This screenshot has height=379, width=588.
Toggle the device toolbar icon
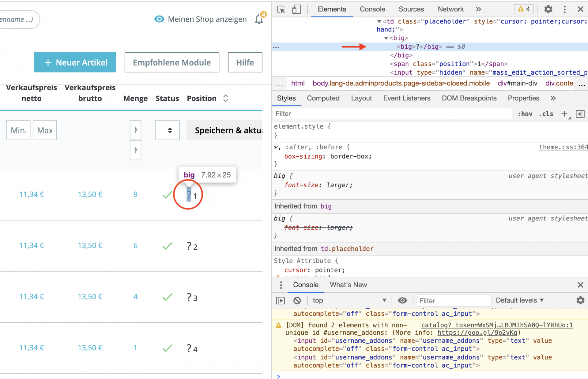tap(296, 9)
